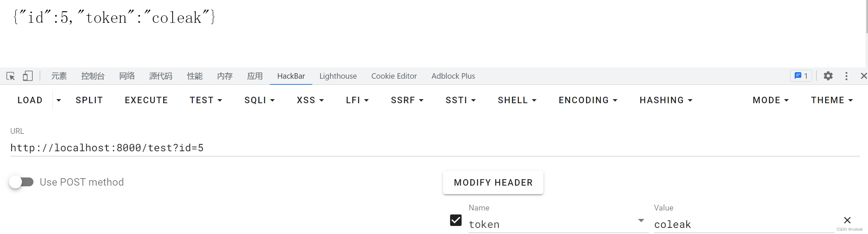The width and height of the screenshot is (868, 234).
Task: Remove the token header row
Action: point(847,220)
